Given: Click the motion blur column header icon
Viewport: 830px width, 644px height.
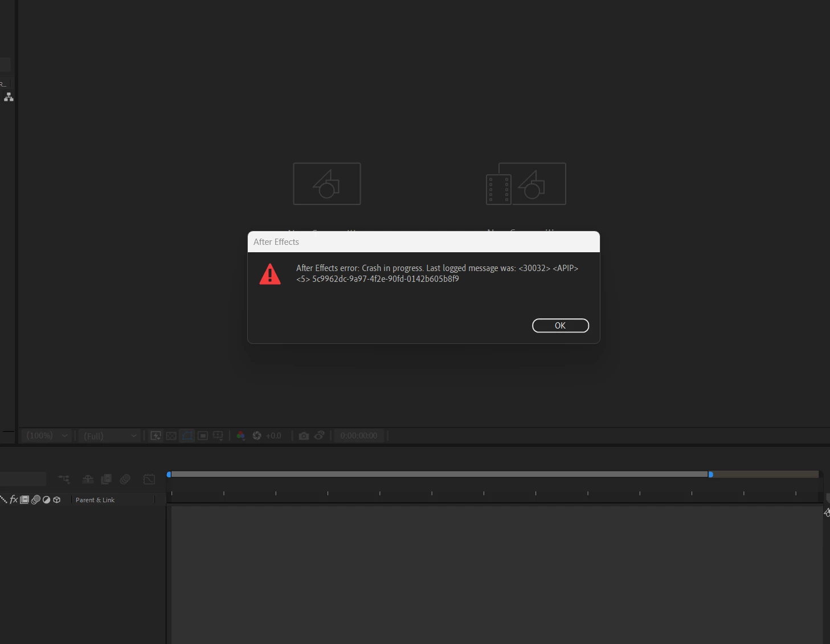Looking at the screenshot, I should pos(35,499).
